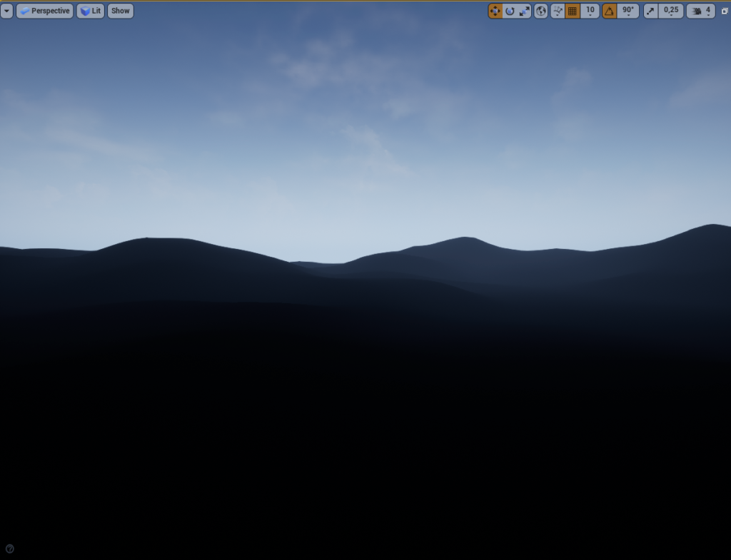Viewport: 731px width, 560px height.
Task: Toggle rotation snapping angle icon
Action: point(610,11)
